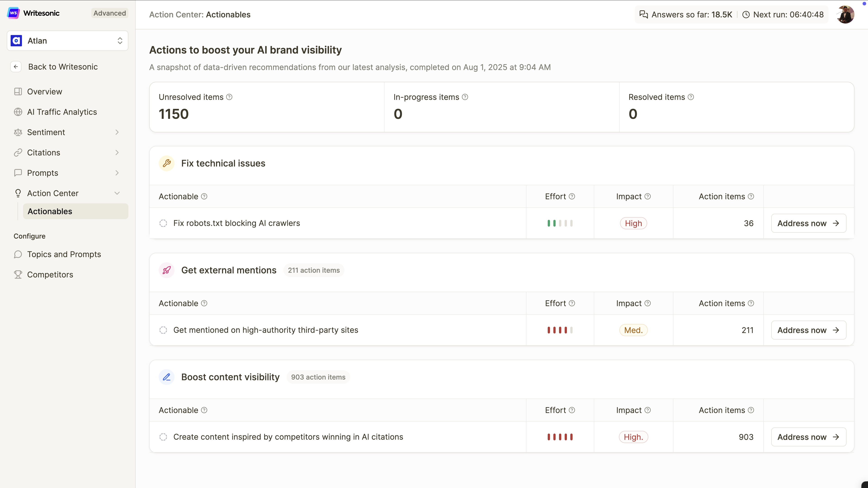Click the wrench icon for Fix technical issues

pyautogui.click(x=166, y=163)
